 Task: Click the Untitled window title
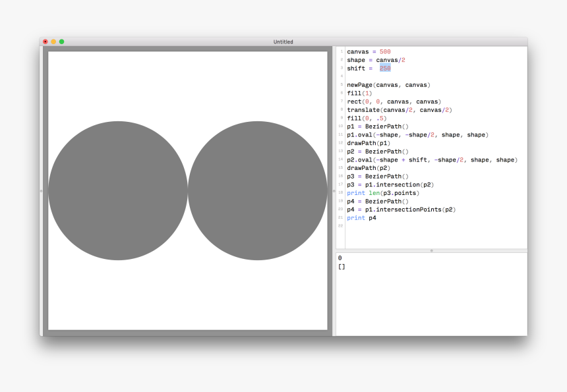point(283,42)
